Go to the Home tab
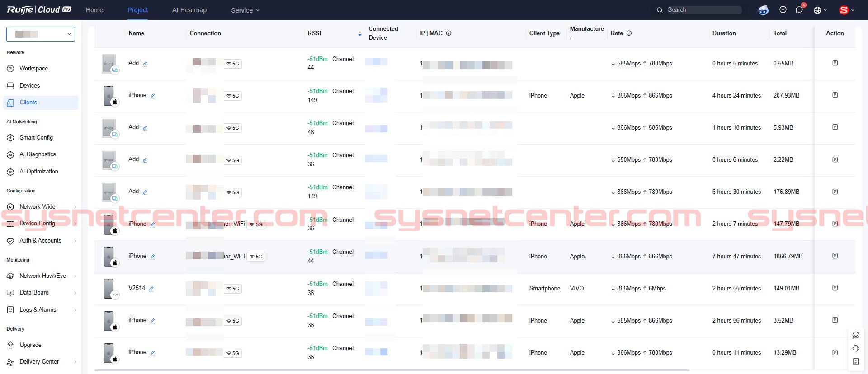Image resolution: width=868 pixels, height=374 pixels. tap(94, 10)
